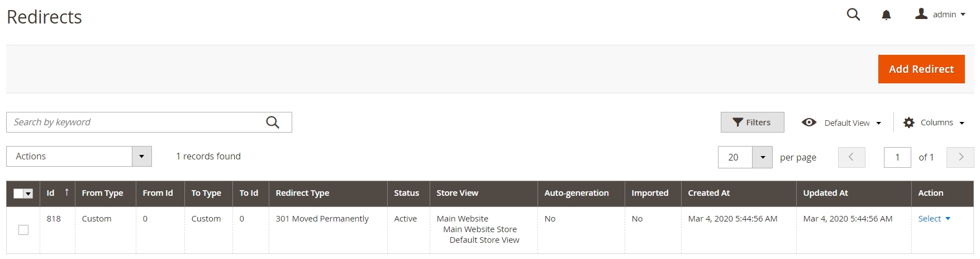The image size is (980, 259).
Task: Click the admin user avatar icon
Action: (x=921, y=14)
